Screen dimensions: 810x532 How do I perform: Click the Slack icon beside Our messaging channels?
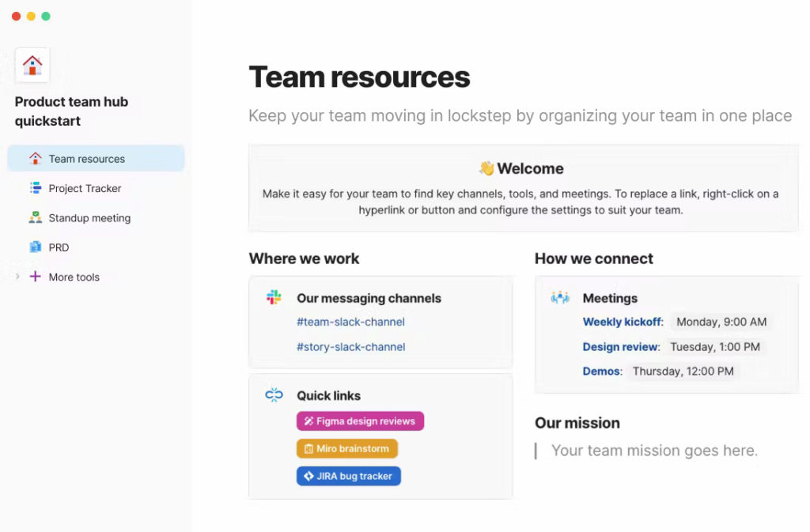273,298
